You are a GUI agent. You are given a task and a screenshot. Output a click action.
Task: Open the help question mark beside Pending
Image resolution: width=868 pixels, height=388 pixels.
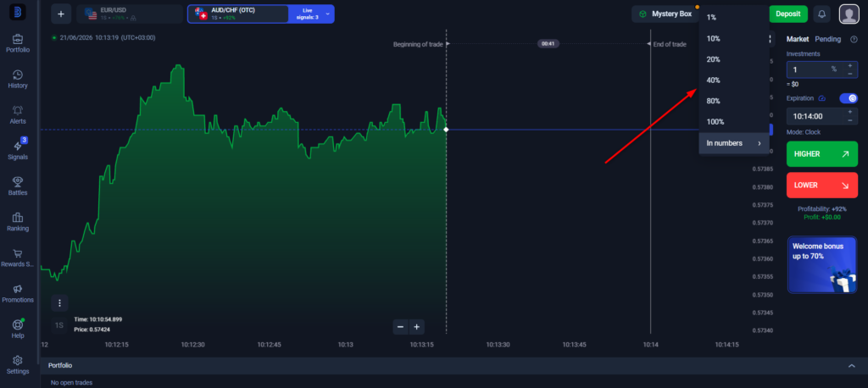tap(854, 39)
